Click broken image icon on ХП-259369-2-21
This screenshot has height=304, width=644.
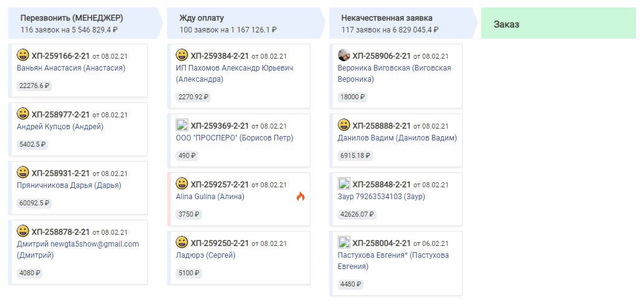[182, 125]
